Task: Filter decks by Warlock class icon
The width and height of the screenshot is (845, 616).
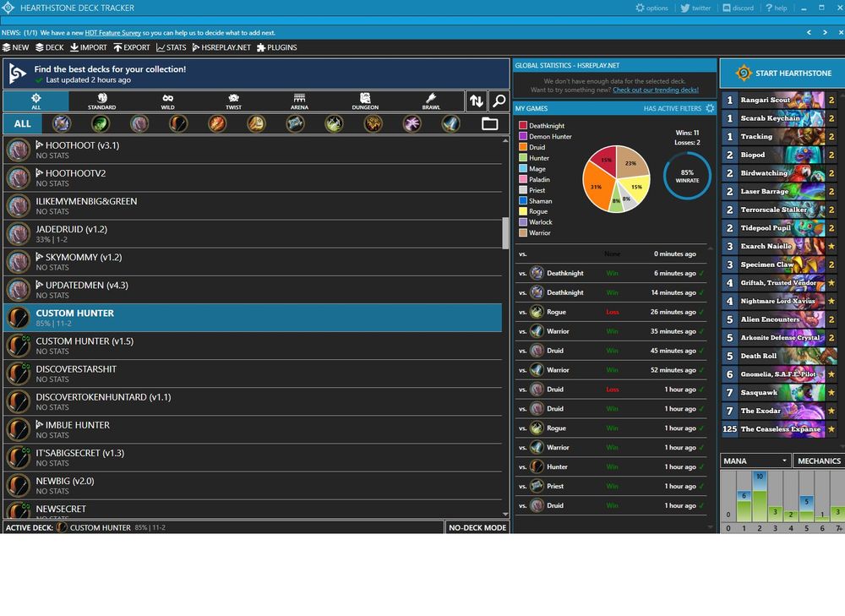Action: pos(412,124)
